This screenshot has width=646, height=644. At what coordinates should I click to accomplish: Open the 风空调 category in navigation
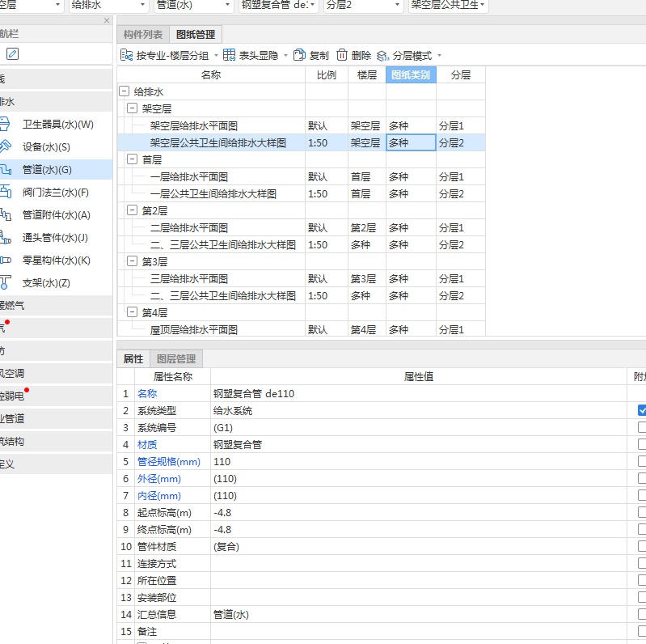click(x=56, y=373)
